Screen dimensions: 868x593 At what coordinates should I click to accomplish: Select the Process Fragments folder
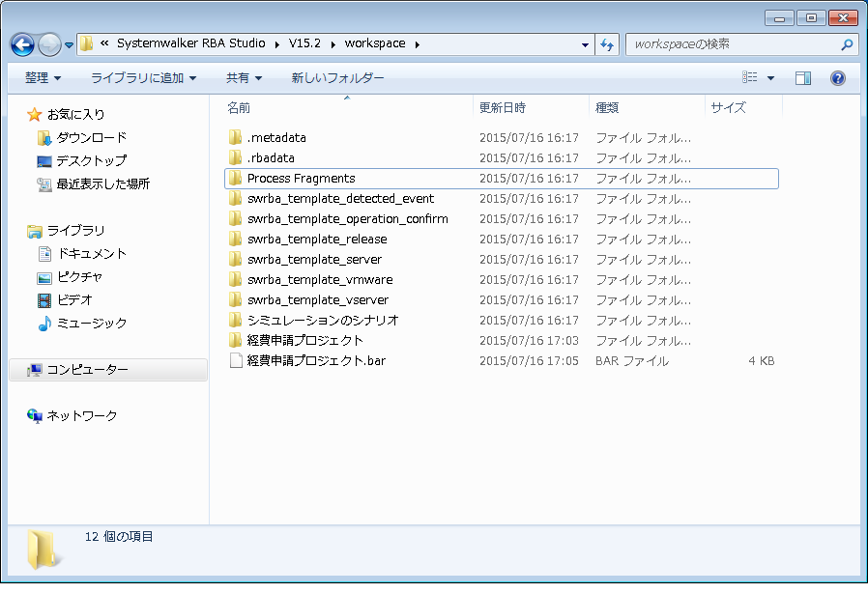(501, 179)
